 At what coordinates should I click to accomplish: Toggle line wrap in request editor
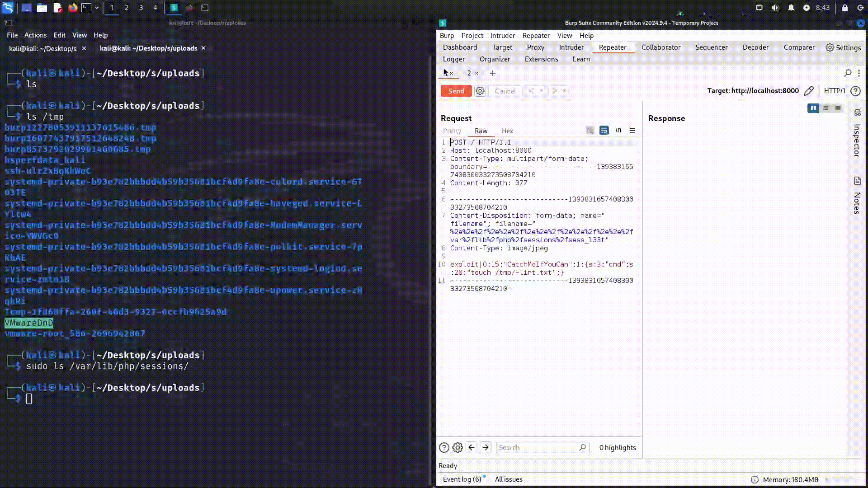click(x=604, y=130)
